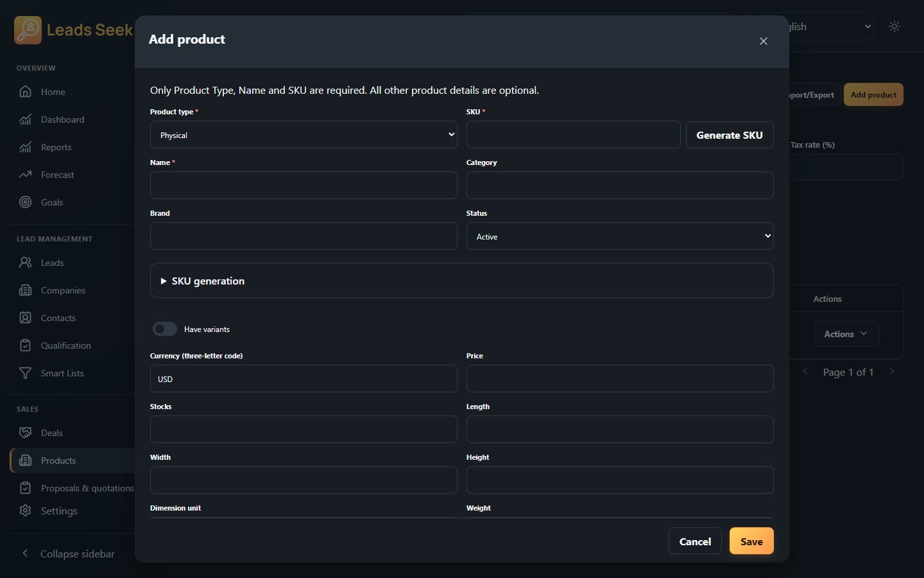
Task: Cancel the Add product dialog
Action: pos(695,541)
